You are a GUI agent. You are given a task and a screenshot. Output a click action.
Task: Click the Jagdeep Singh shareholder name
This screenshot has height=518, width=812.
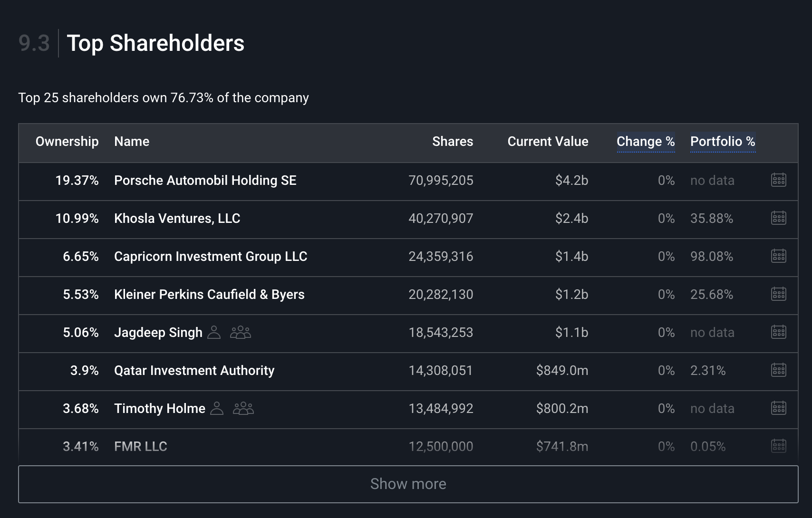coord(158,333)
